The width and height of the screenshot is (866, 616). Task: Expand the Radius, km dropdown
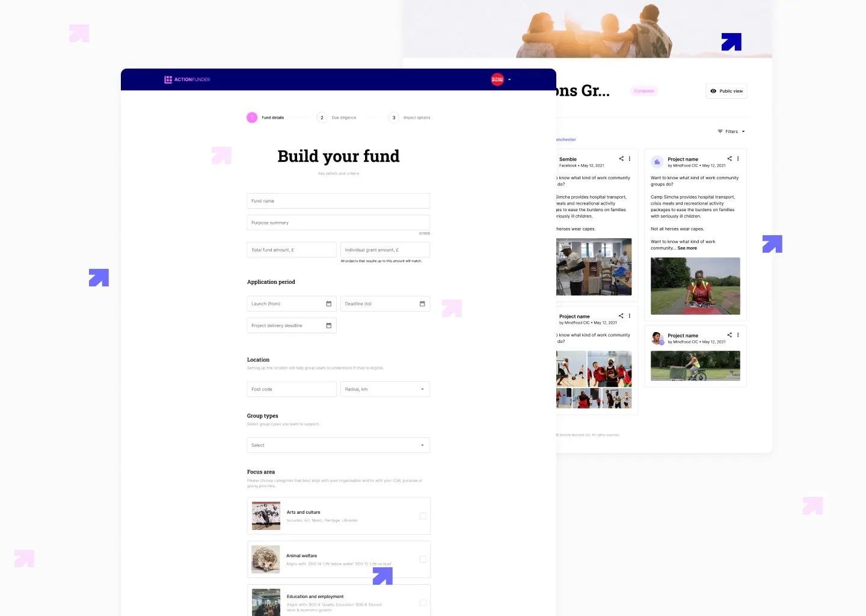click(422, 389)
